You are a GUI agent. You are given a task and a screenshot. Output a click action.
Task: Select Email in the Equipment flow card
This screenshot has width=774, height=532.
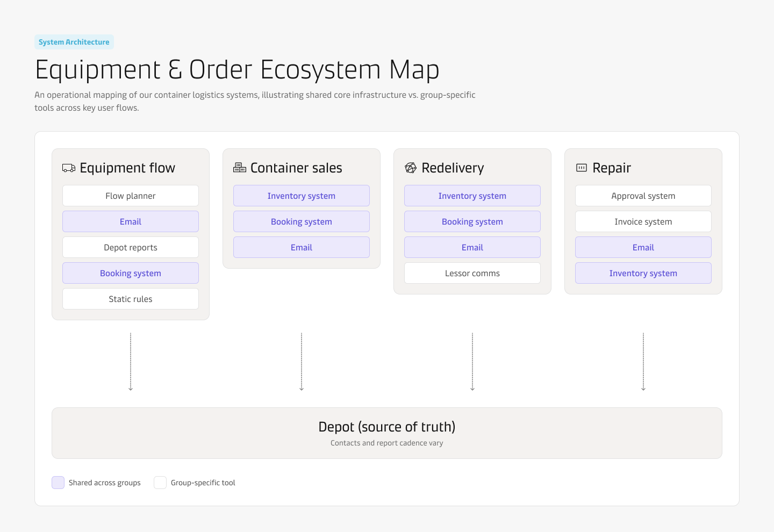131,221
